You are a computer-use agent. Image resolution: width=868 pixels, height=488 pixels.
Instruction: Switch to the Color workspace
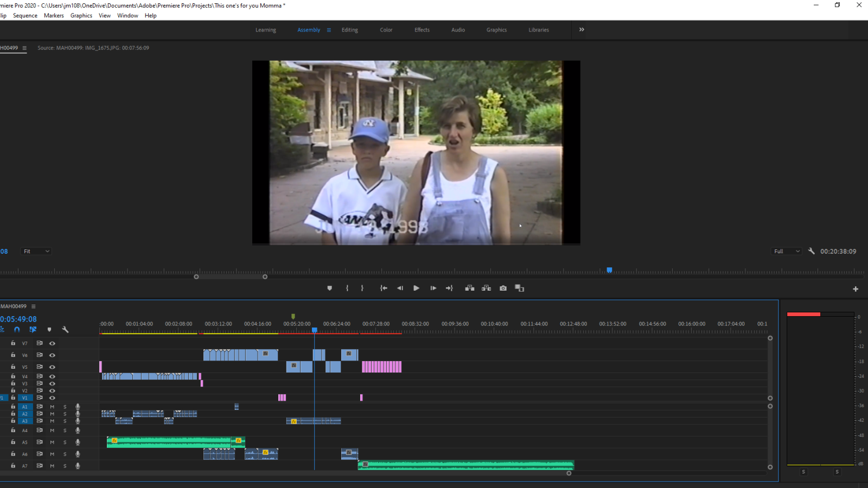coord(386,30)
